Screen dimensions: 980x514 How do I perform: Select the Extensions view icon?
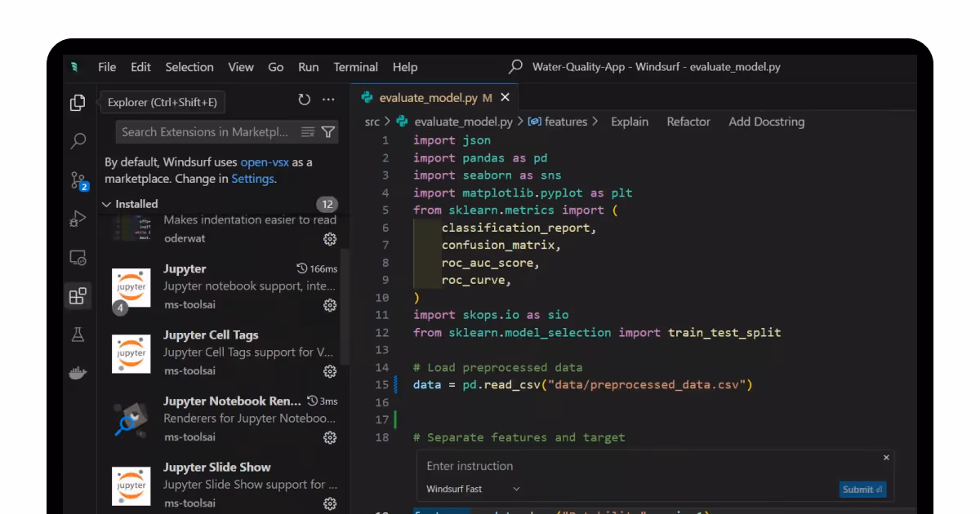pyautogui.click(x=78, y=296)
